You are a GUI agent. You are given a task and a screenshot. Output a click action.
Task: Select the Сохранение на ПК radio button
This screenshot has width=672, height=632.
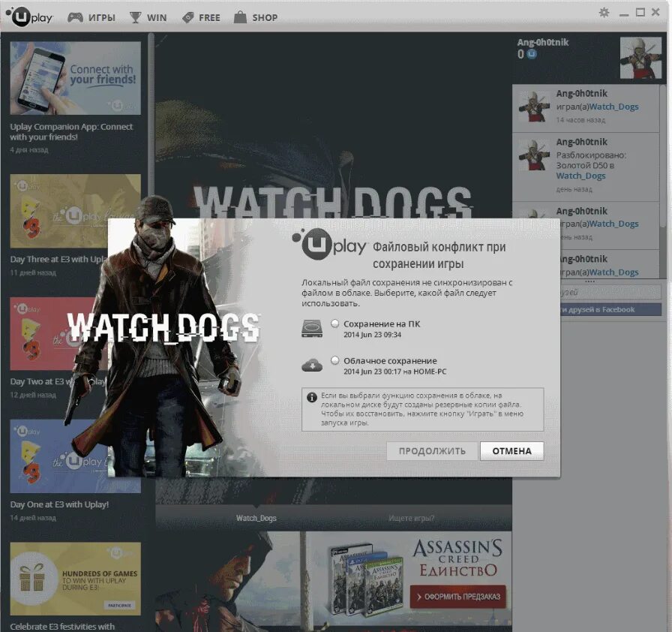334,324
